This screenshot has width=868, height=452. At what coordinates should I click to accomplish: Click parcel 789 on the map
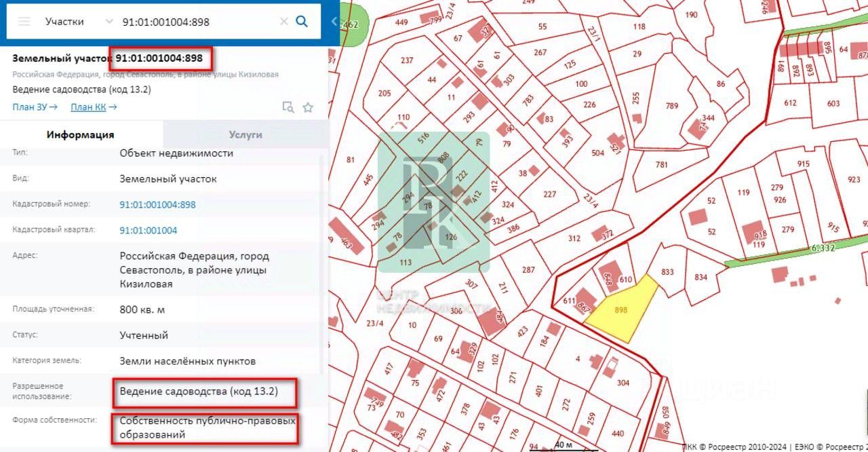pos(671,106)
